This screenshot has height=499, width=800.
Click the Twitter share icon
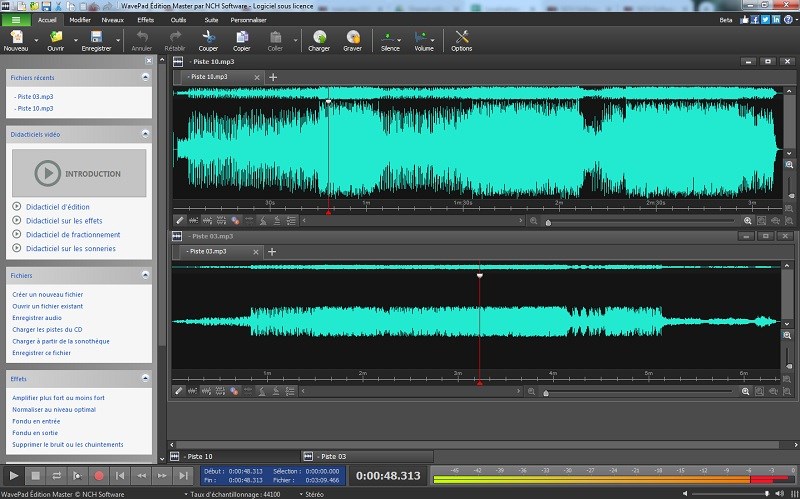(x=766, y=19)
